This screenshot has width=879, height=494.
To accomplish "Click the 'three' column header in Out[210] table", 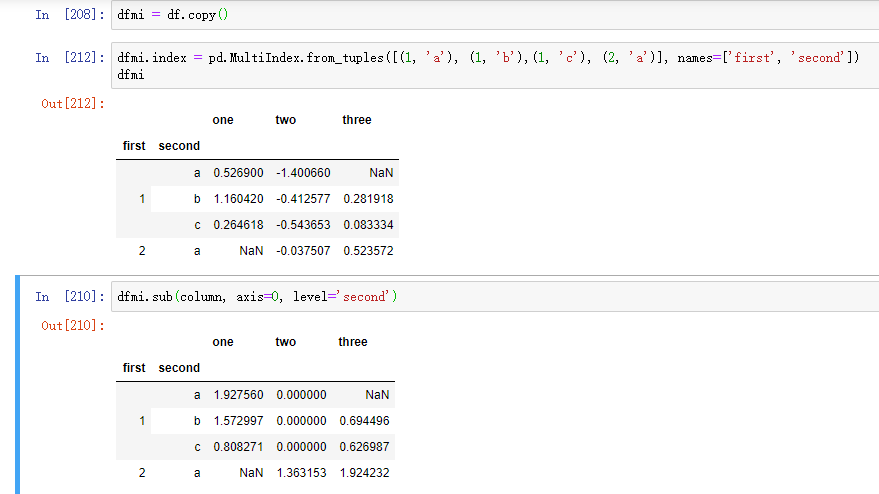I will (x=353, y=342).
